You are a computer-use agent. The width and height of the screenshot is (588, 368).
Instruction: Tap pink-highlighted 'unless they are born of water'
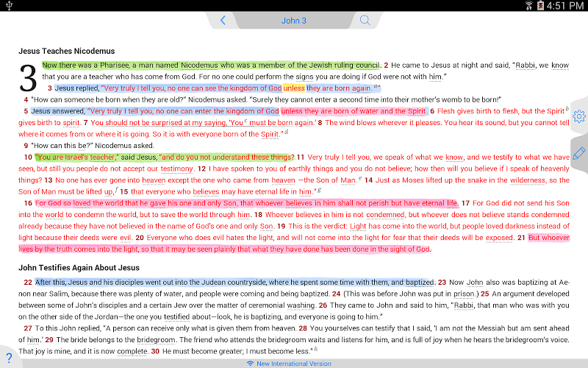(325, 111)
